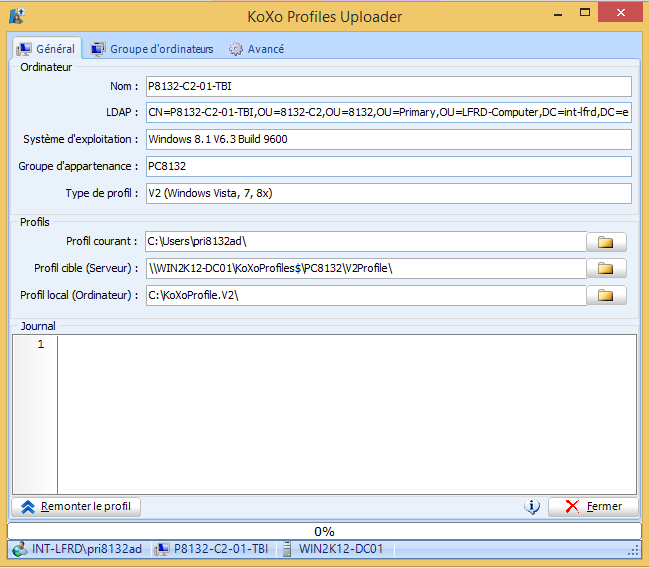Click the "Profil cible (Serveur) :" label
Viewport: 649px width, 568px height.
point(86,268)
